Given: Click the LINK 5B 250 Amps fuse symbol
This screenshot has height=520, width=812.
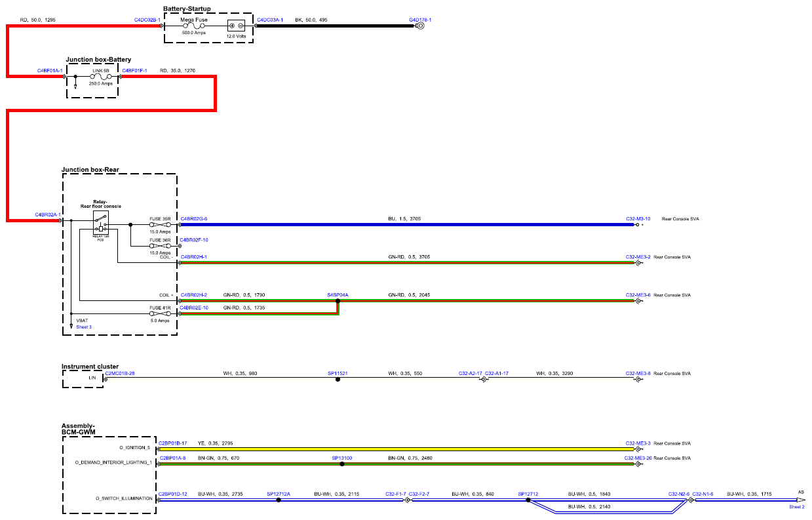Looking at the screenshot, I should tap(100, 77).
